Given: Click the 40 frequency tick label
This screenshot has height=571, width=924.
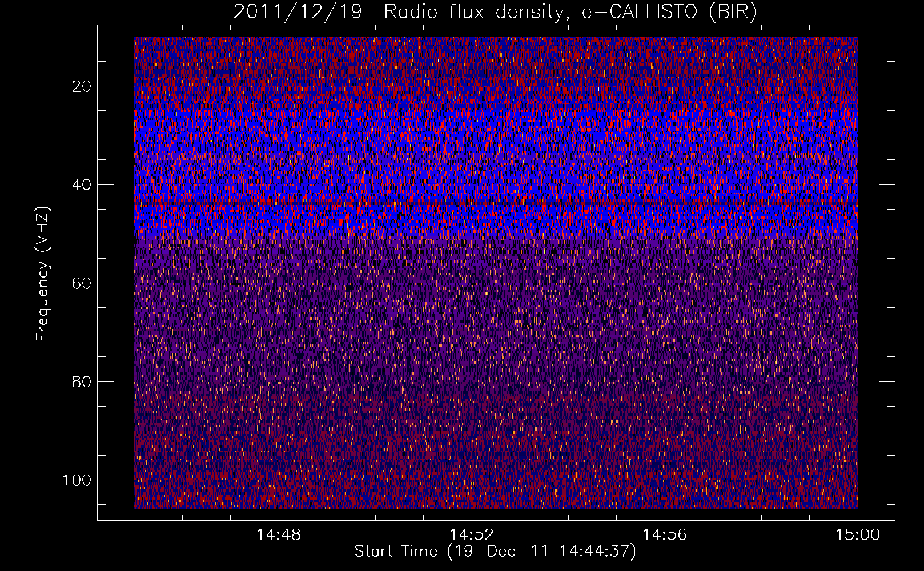Looking at the screenshot, I should pyautogui.click(x=82, y=185).
